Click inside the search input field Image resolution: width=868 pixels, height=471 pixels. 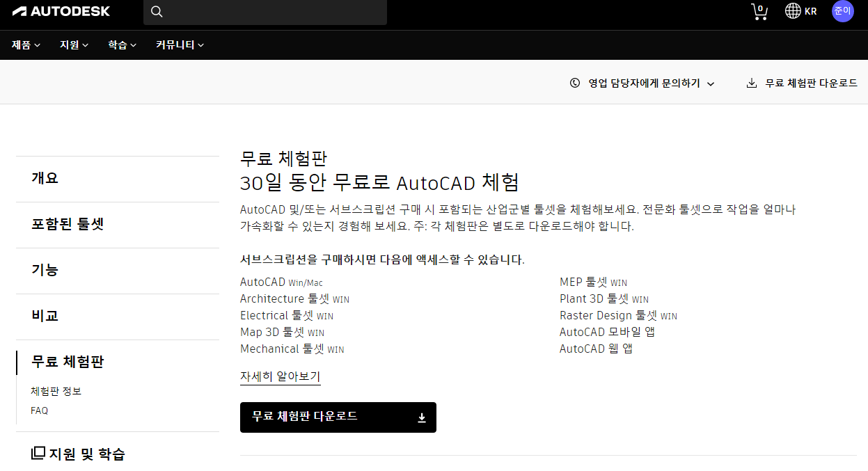265,12
